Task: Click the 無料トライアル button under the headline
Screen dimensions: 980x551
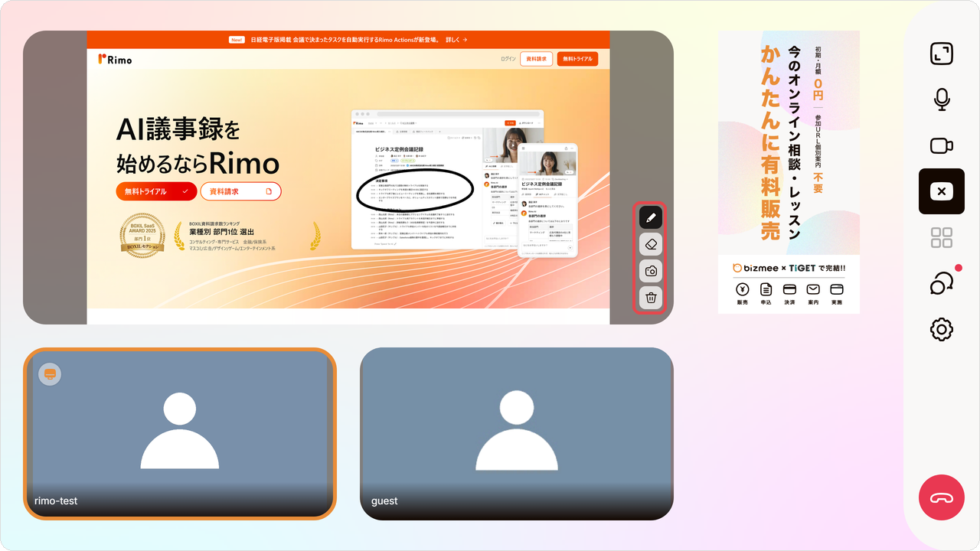Action: coord(157,191)
